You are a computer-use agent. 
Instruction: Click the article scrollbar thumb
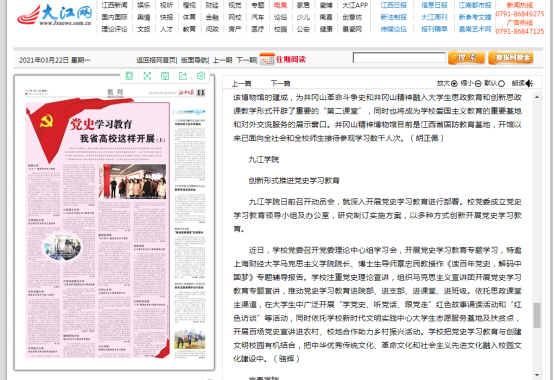[537, 315]
